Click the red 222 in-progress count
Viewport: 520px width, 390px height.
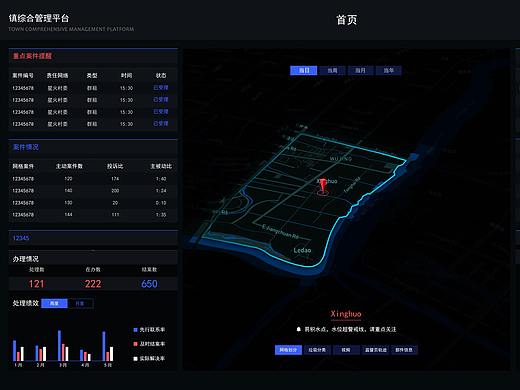coord(93,284)
